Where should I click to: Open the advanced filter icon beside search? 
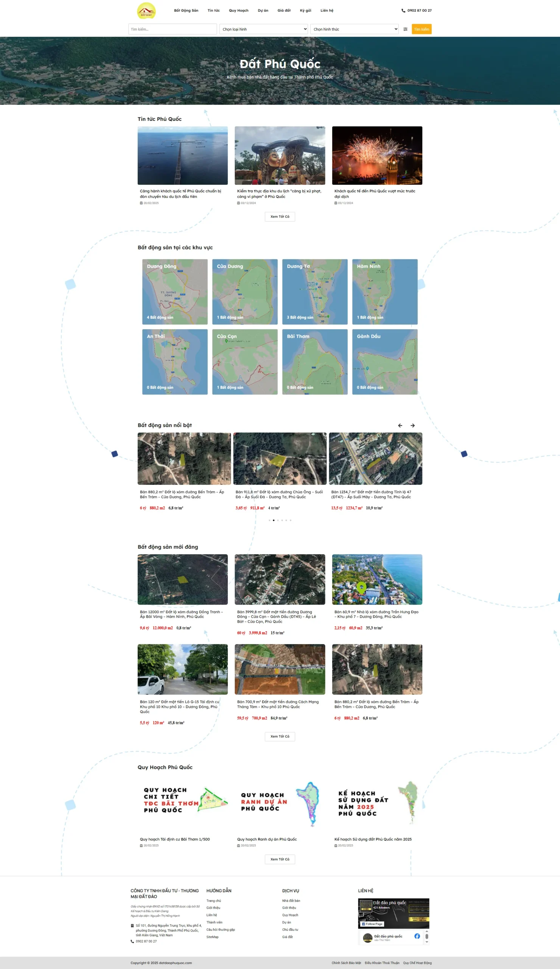pyautogui.click(x=405, y=29)
